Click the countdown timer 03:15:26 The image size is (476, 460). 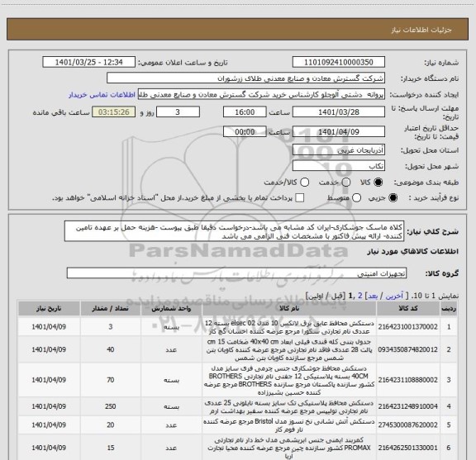(x=114, y=112)
